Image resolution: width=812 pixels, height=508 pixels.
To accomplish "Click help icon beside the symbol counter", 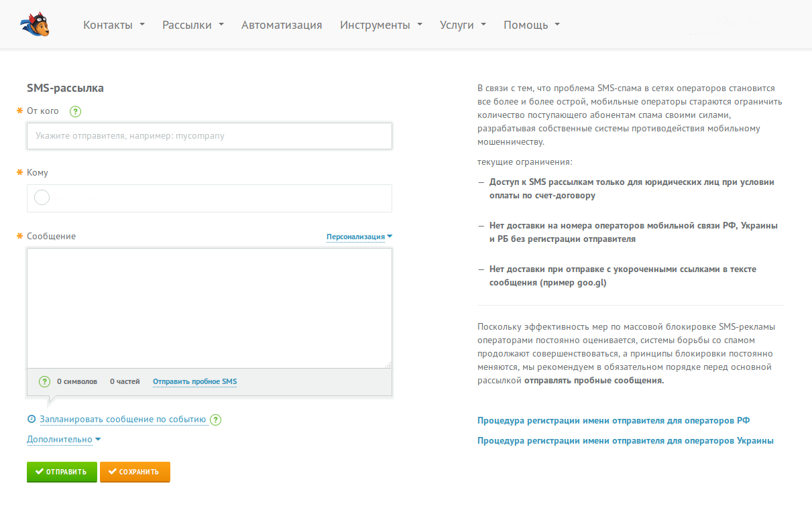I will [44, 382].
